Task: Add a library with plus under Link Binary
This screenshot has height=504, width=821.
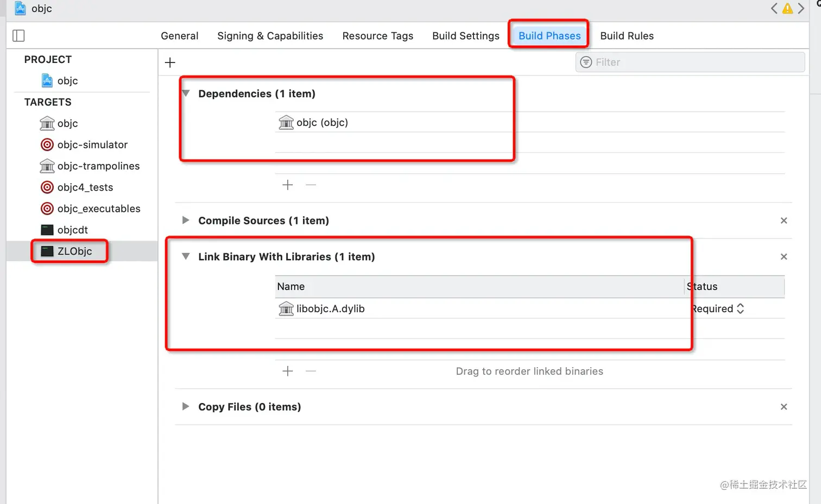Action: 288,371
